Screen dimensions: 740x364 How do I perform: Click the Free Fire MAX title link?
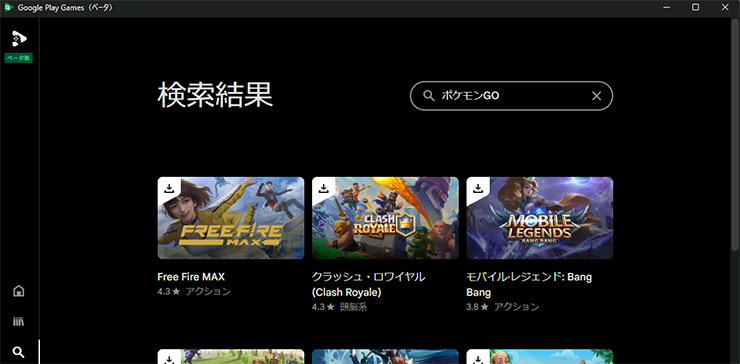coord(191,277)
